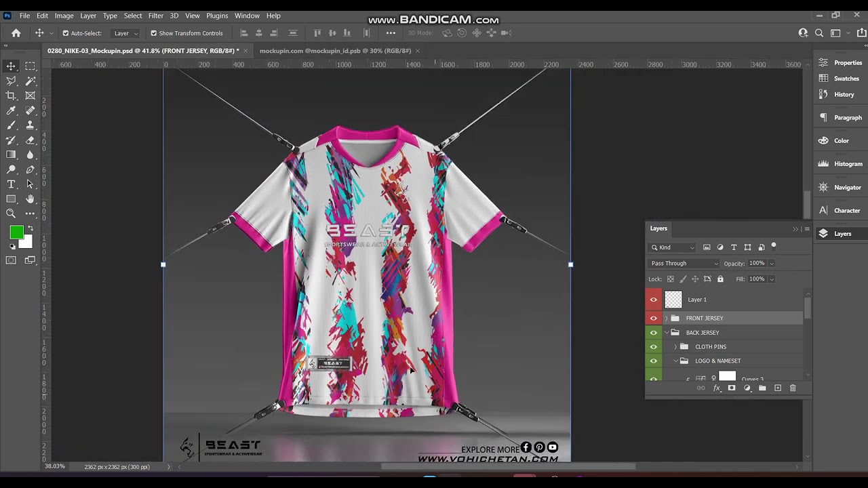Select the Polygonal Lasso tool

[12, 81]
